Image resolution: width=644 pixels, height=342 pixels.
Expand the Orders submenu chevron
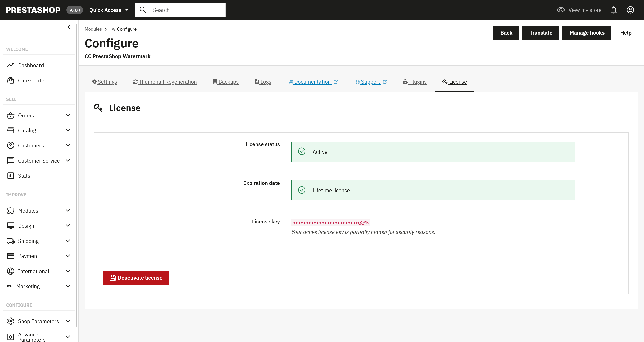click(68, 115)
